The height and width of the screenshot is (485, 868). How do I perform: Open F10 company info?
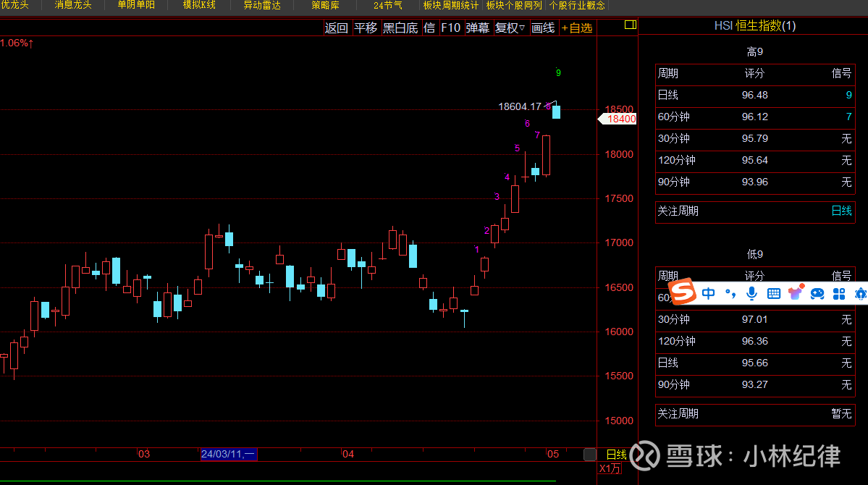[450, 28]
